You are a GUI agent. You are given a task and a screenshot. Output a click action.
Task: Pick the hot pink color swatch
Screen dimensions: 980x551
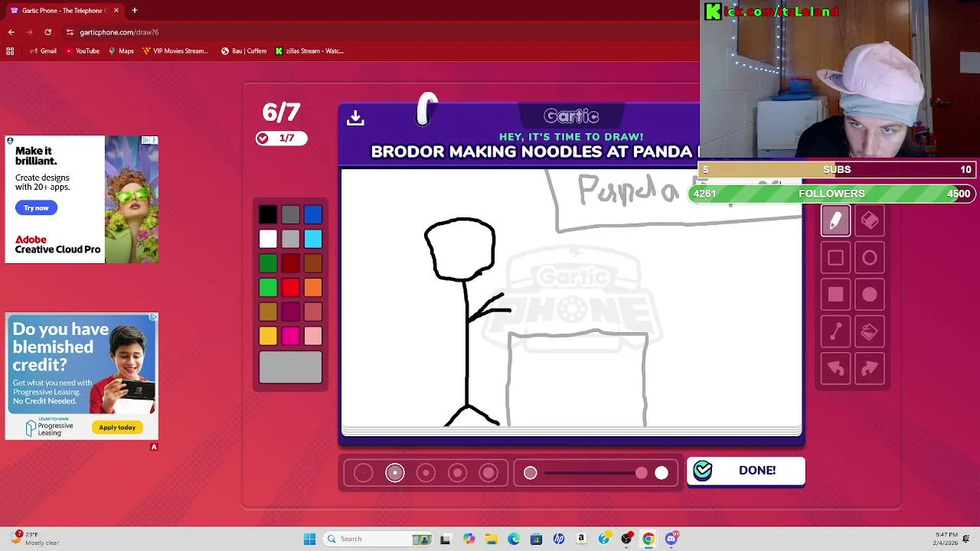(290, 337)
